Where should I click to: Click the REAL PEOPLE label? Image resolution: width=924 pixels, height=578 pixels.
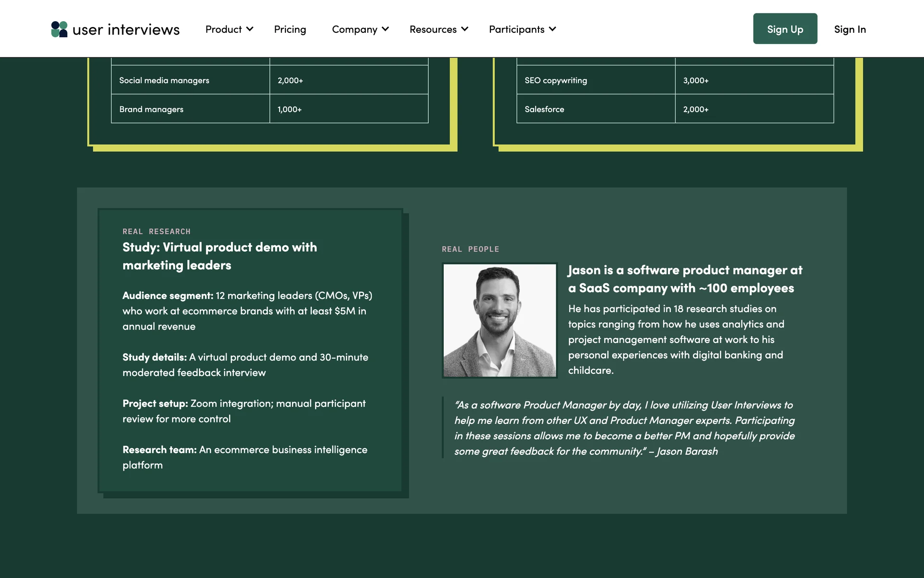click(470, 250)
